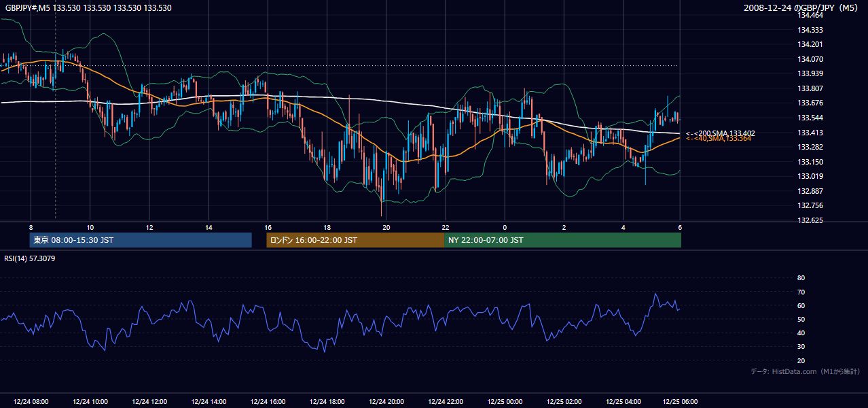Click the RSI 70 level label
Screen dimensions: 868x408
801,292
